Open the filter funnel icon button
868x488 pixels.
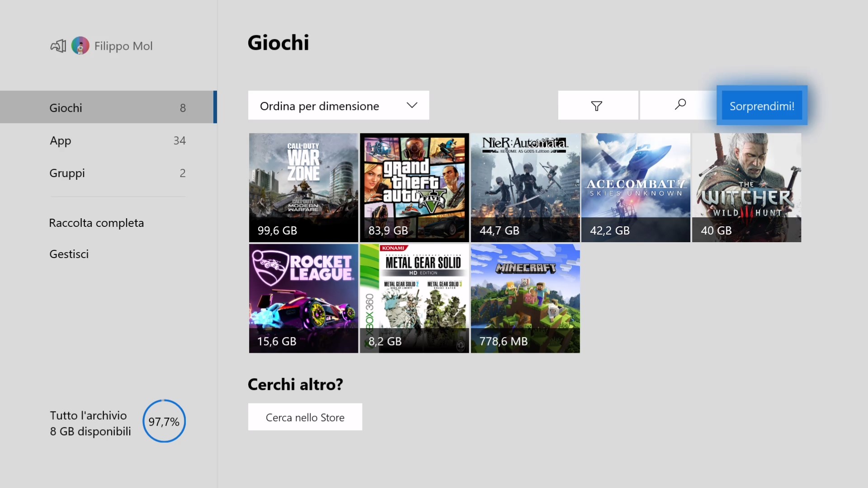coord(598,105)
